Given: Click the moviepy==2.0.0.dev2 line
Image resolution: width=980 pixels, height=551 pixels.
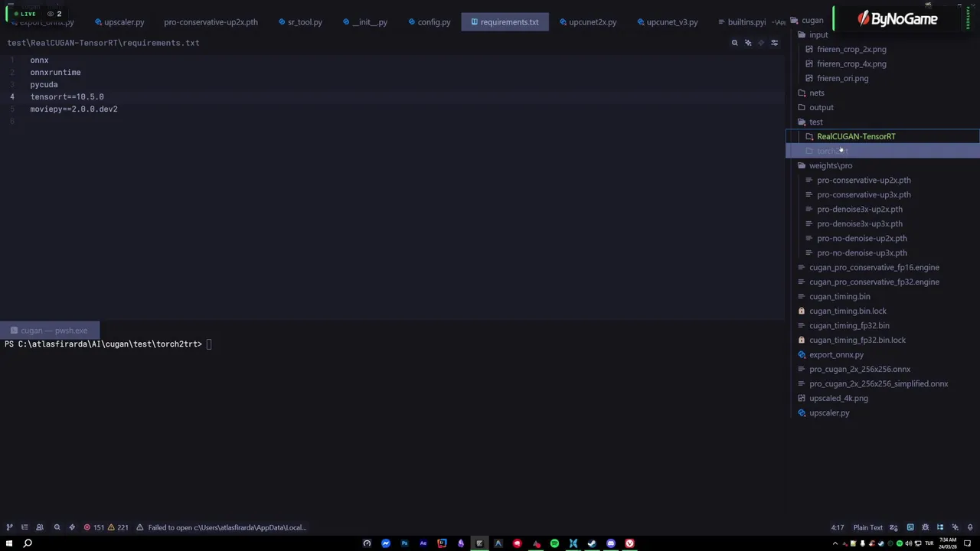Looking at the screenshot, I should pyautogui.click(x=73, y=109).
